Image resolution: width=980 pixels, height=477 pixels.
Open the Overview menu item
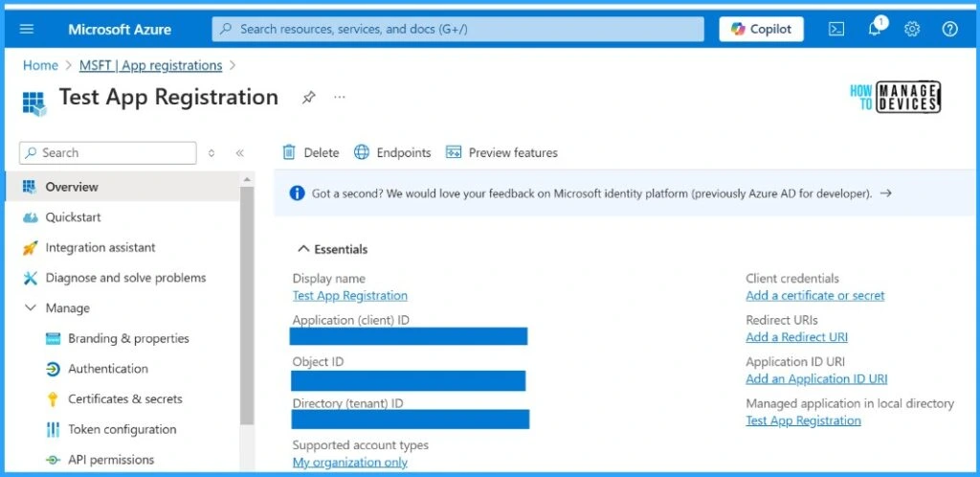point(122,187)
